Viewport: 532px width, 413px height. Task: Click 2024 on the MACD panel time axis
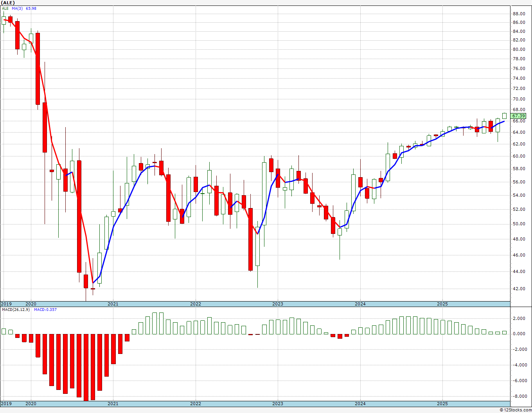pos(360,404)
